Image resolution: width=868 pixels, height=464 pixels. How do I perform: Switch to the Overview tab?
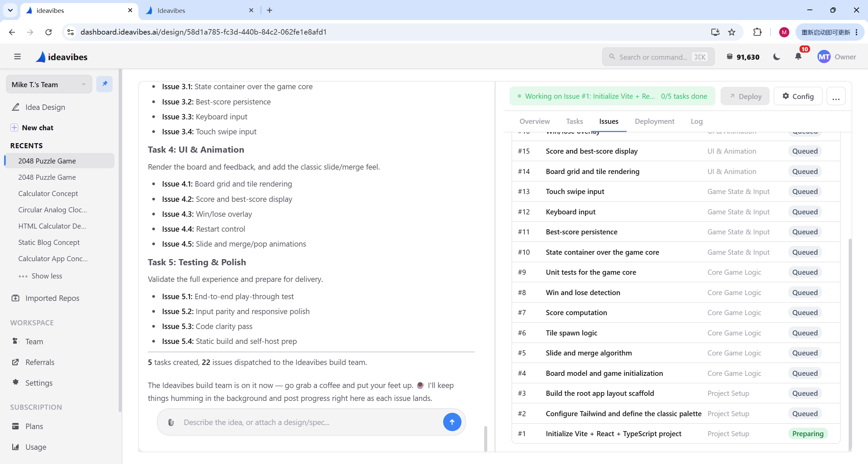tap(535, 121)
